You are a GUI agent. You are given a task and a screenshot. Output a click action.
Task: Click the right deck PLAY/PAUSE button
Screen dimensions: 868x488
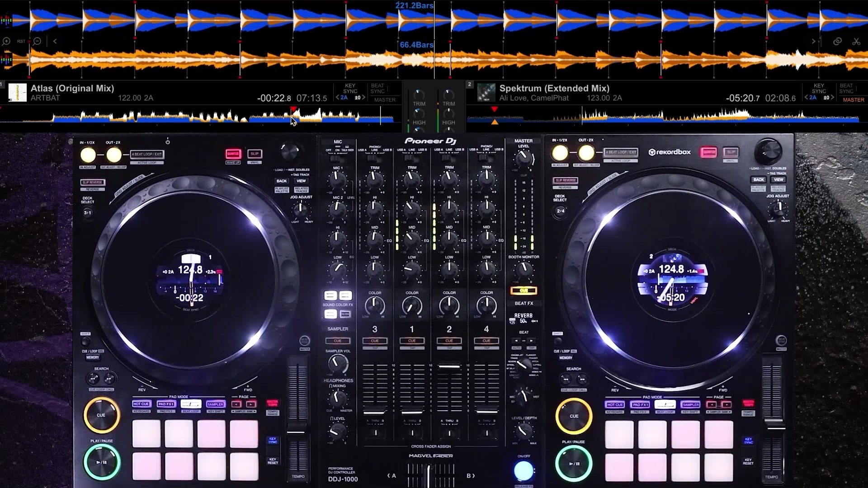point(574,464)
